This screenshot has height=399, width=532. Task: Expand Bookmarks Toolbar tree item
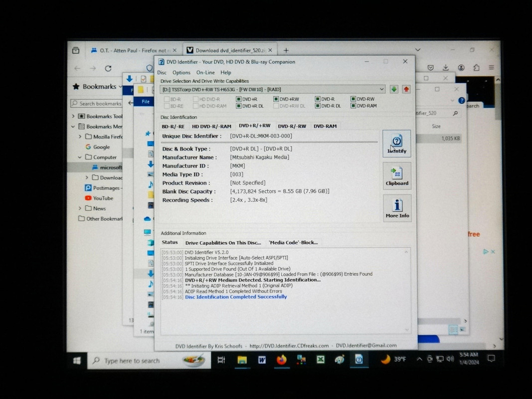click(73, 116)
